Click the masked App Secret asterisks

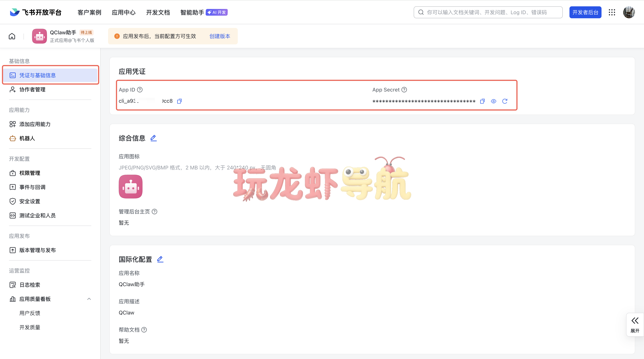click(424, 101)
